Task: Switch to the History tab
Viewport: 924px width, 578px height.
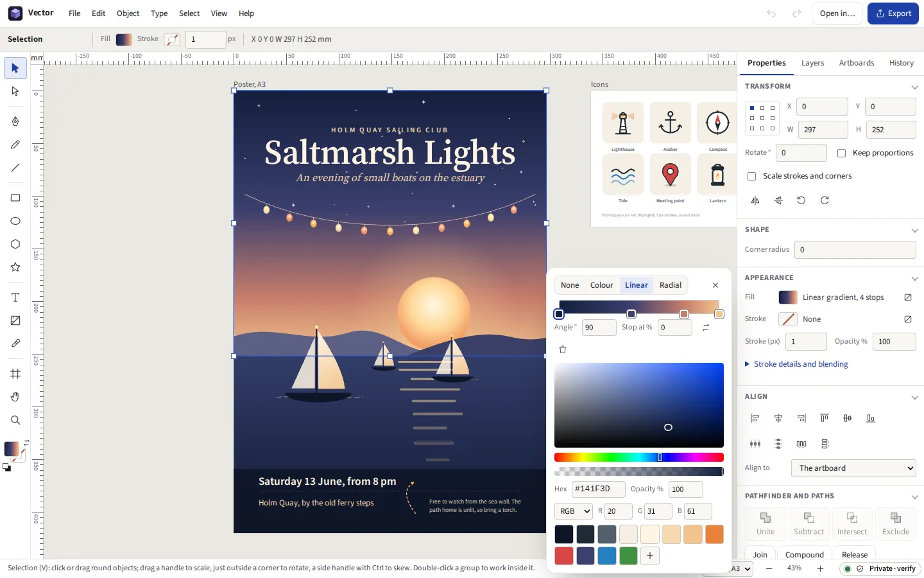Action: (x=902, y=63)
